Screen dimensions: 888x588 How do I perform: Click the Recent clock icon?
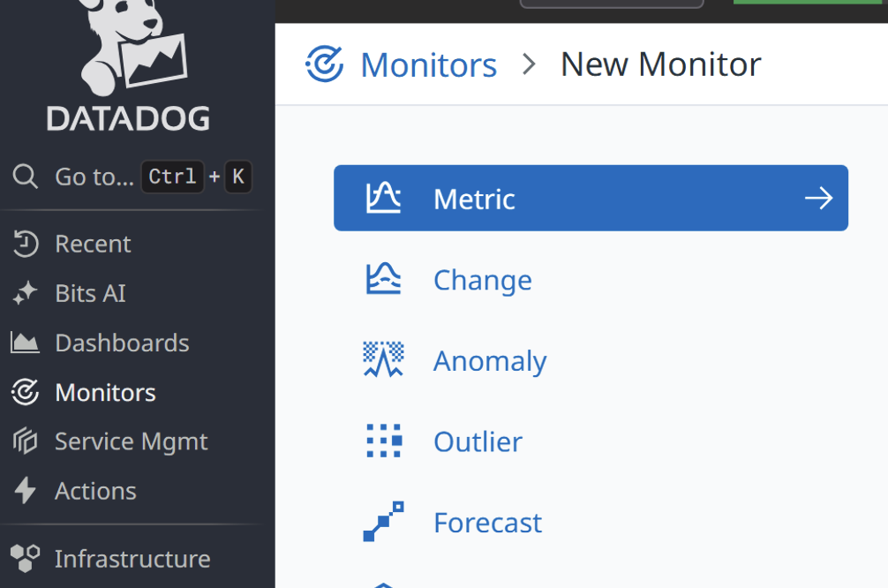pos(26,245)
